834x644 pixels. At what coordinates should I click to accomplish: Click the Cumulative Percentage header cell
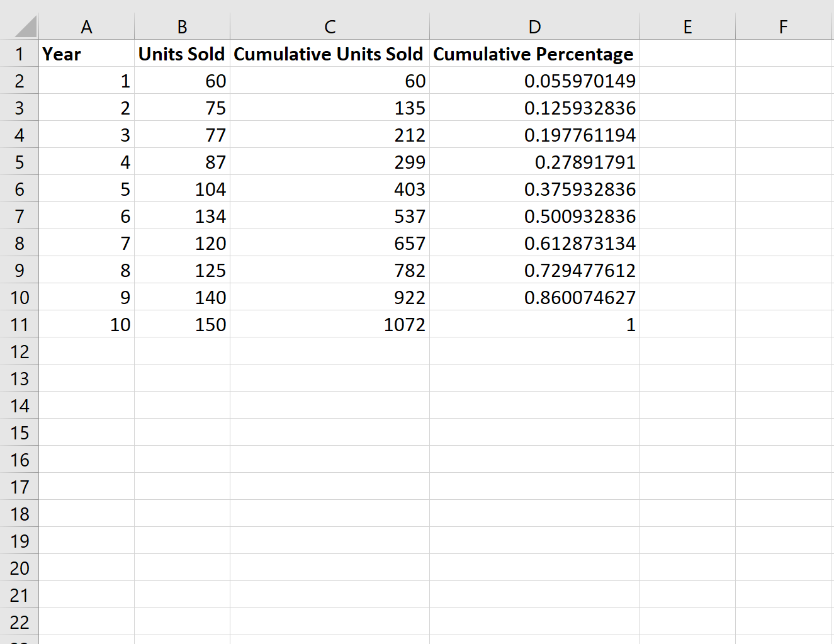click(534, 54)
